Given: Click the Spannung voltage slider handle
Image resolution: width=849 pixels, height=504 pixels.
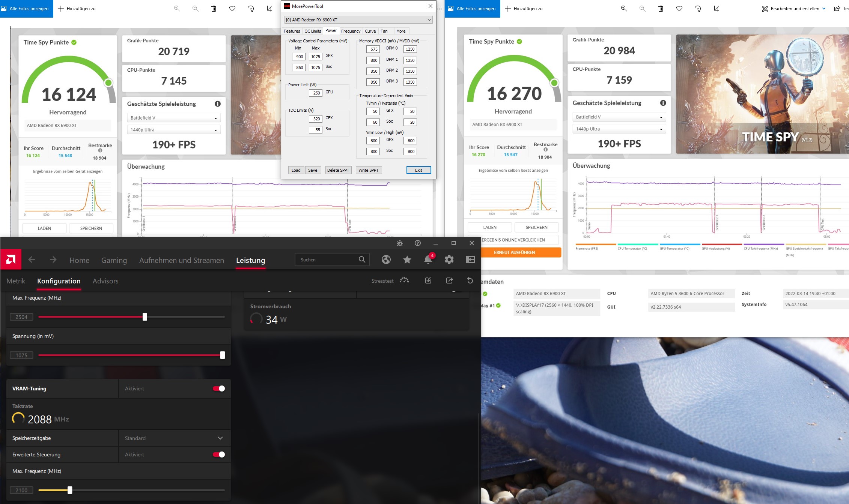Looking at the screenshot, I should [223, 355].
